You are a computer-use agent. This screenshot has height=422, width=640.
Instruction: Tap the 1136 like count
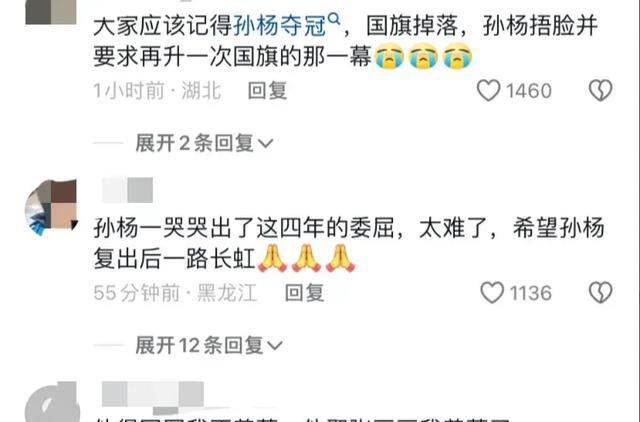[531, 293]
